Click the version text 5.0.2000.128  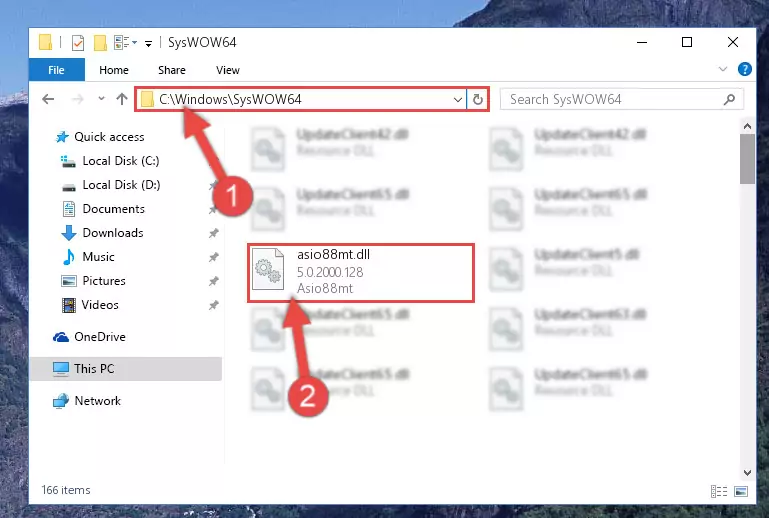[x=330, y=272]
